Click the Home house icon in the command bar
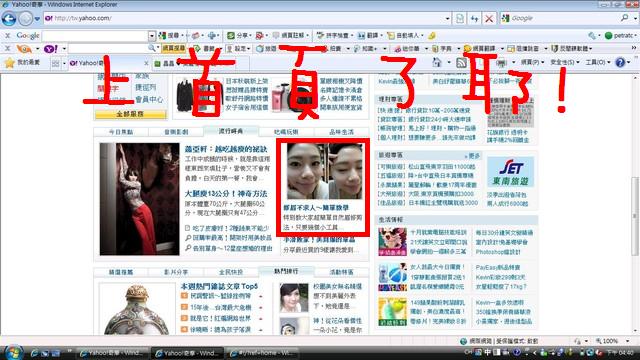640x360 pixels. coord(437,62)
